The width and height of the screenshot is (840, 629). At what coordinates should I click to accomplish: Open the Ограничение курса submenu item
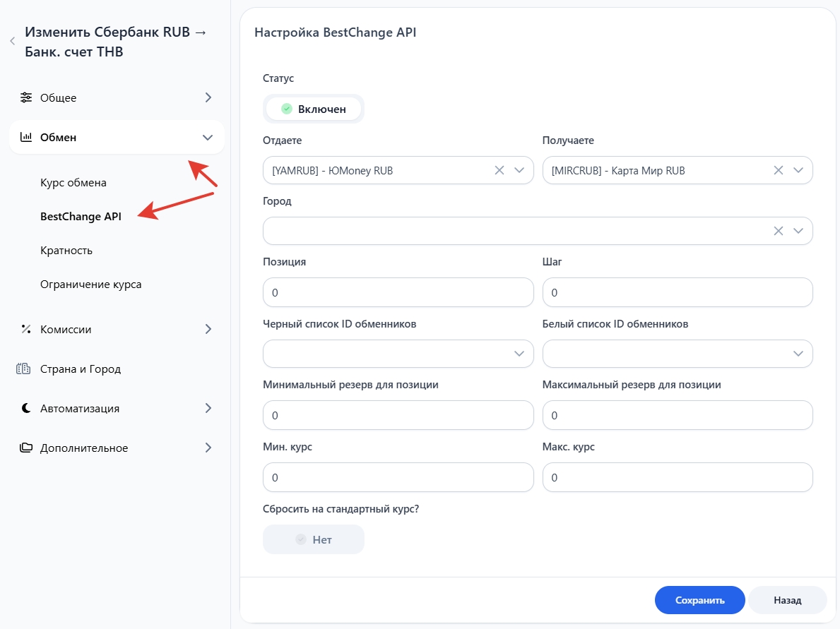tap(90, 284)
